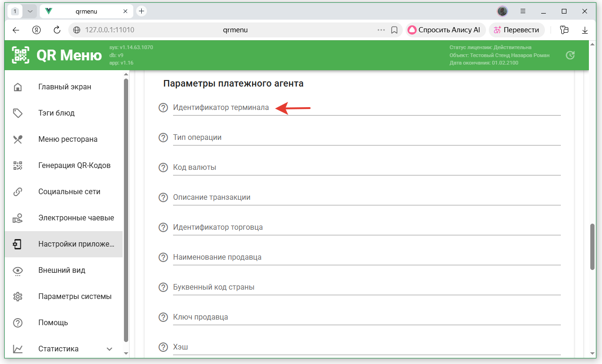Click help icon next to Код валюты
This screenshot has width=602, height=364.
point(163,167)
